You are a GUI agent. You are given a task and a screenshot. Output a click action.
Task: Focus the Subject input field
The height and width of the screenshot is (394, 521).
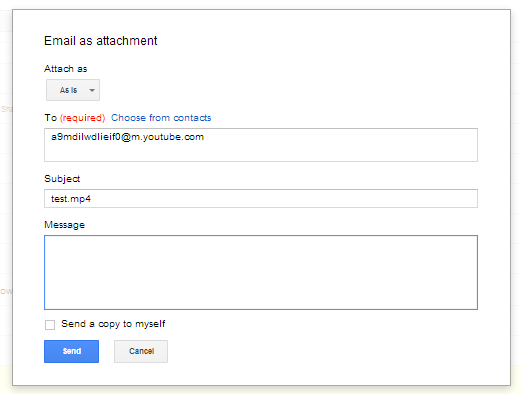[x=261, y=199]
